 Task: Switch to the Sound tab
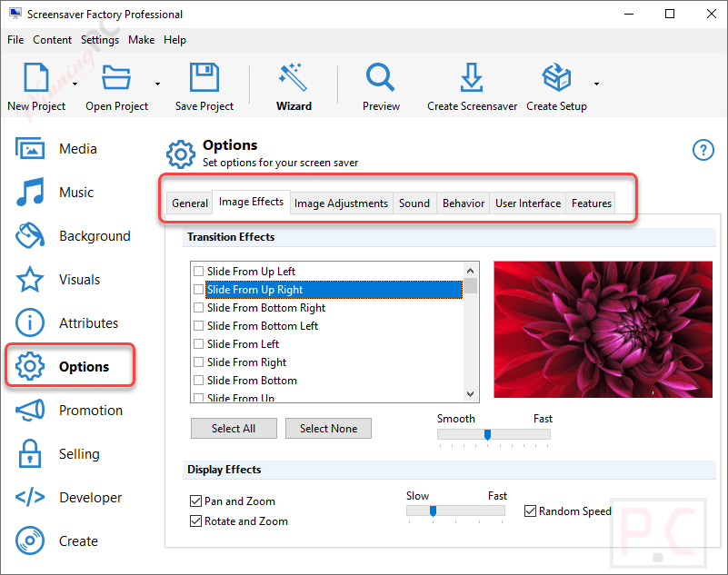click(414, 203)
